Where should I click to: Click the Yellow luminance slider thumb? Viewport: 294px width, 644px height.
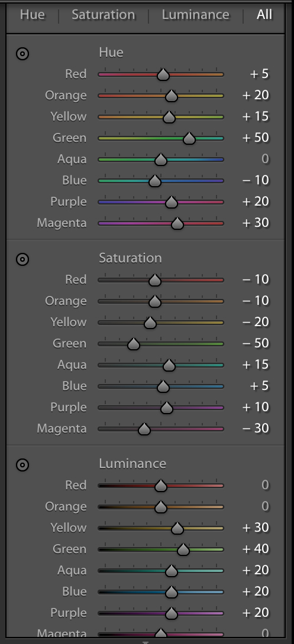[177, 528]
